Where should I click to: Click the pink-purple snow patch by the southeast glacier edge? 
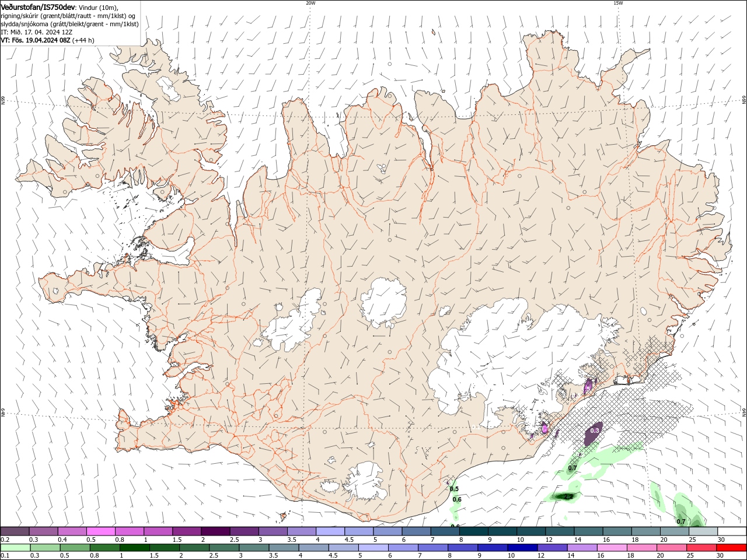click(x=588, y=386)
